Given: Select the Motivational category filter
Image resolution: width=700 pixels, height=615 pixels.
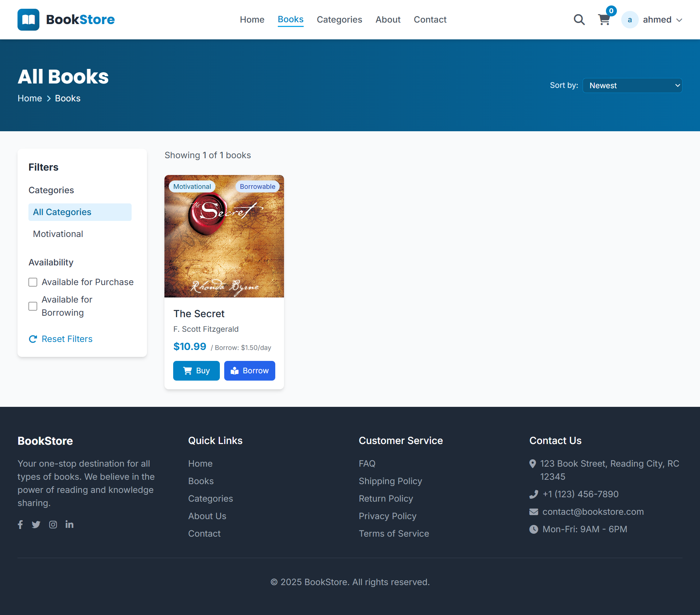Looking at the screenshot, I should tap(58, 234).
